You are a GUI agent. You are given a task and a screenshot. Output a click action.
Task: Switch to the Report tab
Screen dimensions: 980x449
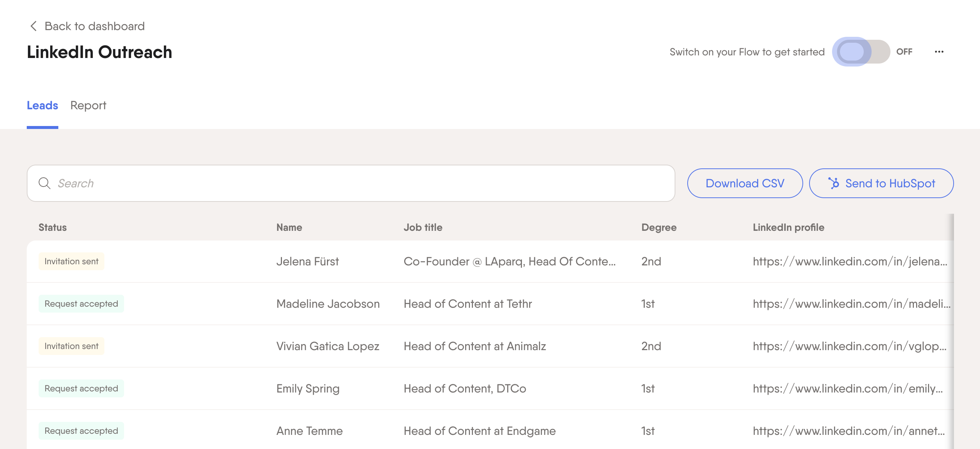(88, 106)
